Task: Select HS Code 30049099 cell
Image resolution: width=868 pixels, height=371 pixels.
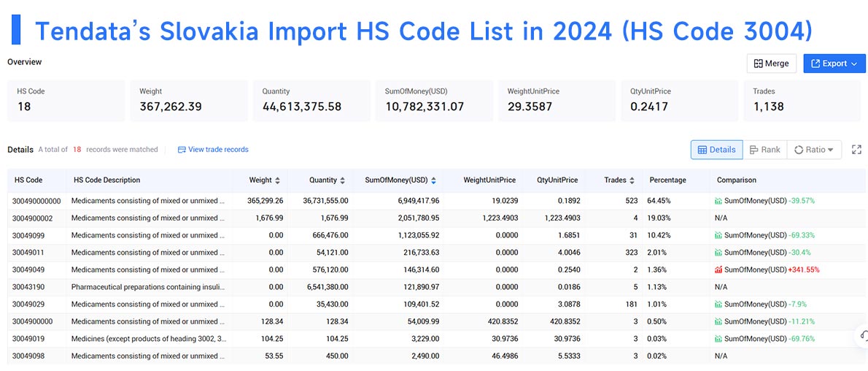Action: [28, 235]
